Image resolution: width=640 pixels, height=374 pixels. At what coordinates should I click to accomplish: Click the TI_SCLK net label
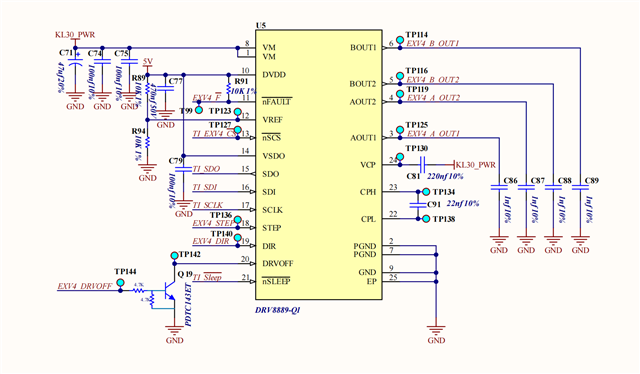(x=208, y=205)
